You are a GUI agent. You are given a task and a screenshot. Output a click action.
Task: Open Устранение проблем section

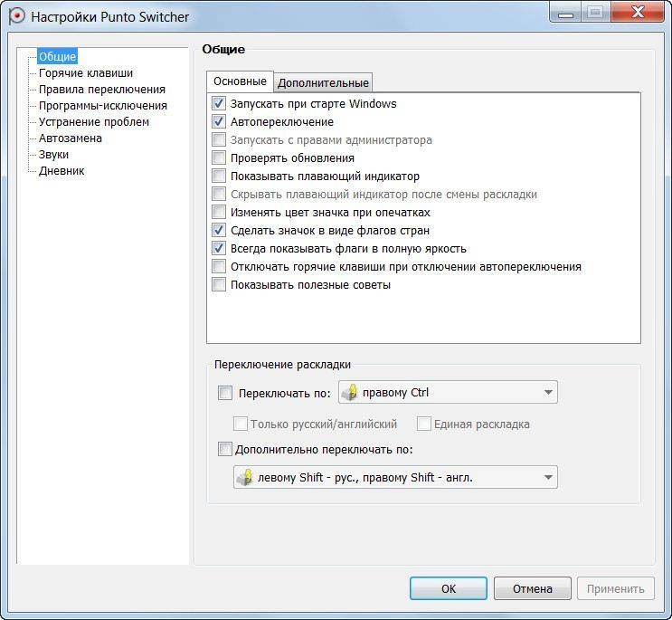click(94, 122)
